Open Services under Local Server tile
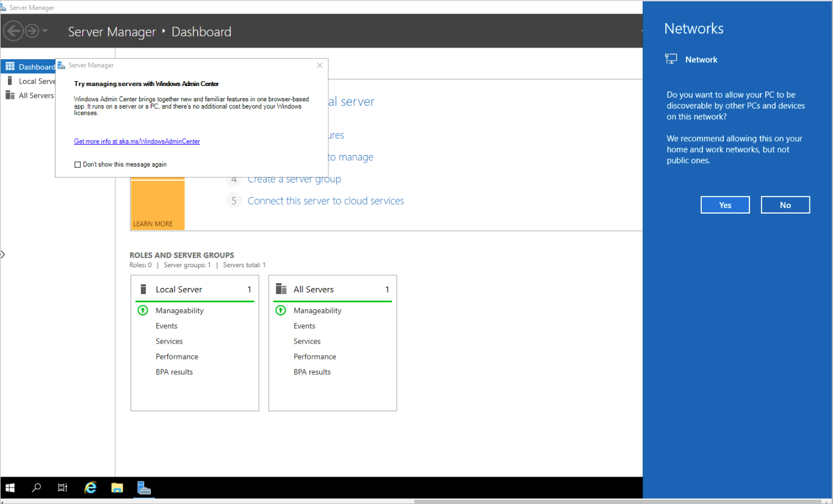The image size is (833, 504). (169, 341)
